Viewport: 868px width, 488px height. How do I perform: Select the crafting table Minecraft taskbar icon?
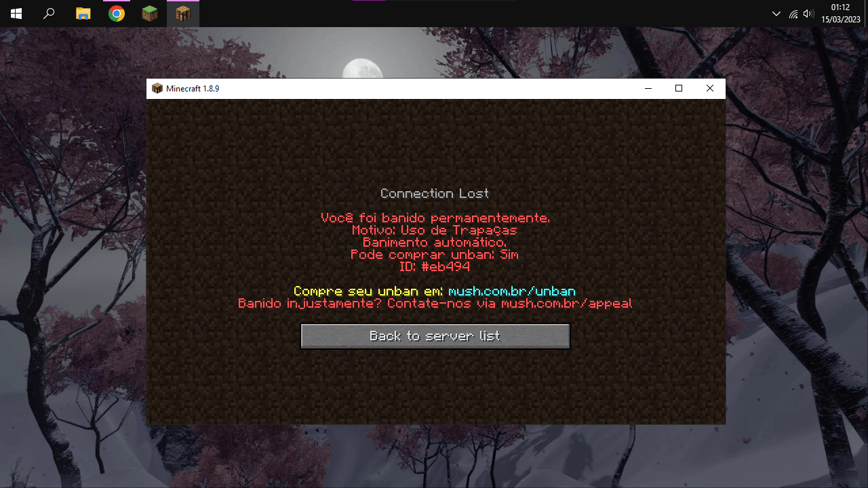click(182, 14)
